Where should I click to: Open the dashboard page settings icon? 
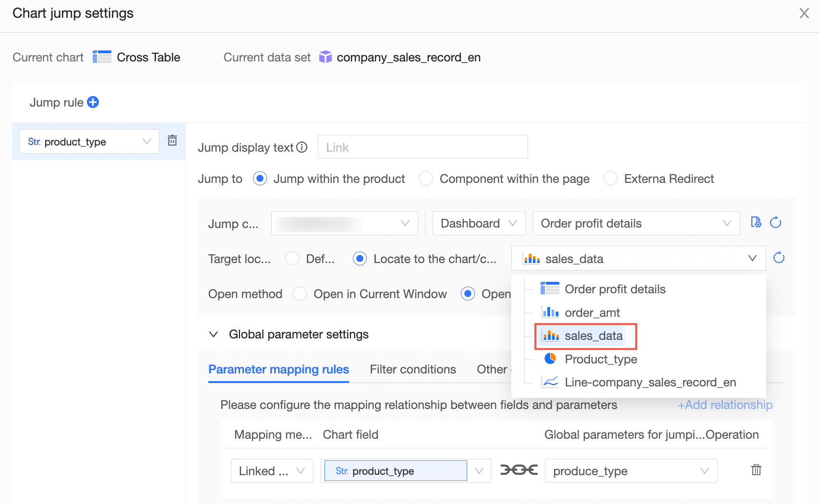click(x=756, y=223)
